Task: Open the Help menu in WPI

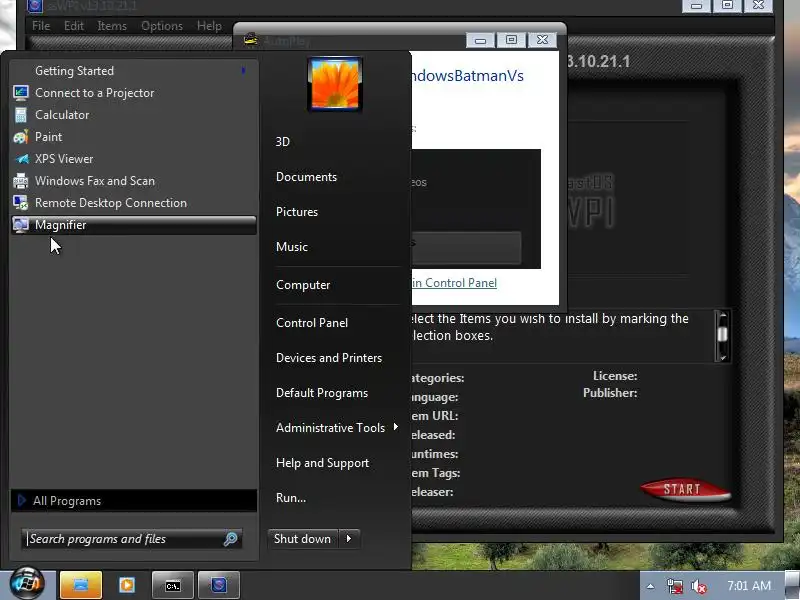Action: click(x=209, y=26)
